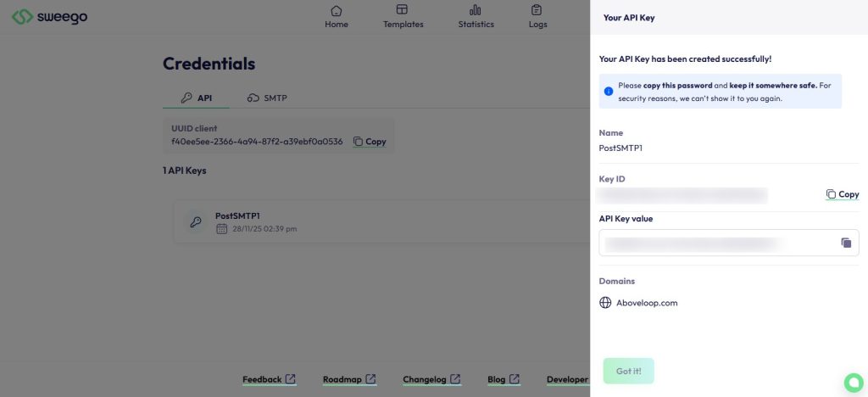
Task: Switch to the API credentials tab
Action: (x=196, y=98)
